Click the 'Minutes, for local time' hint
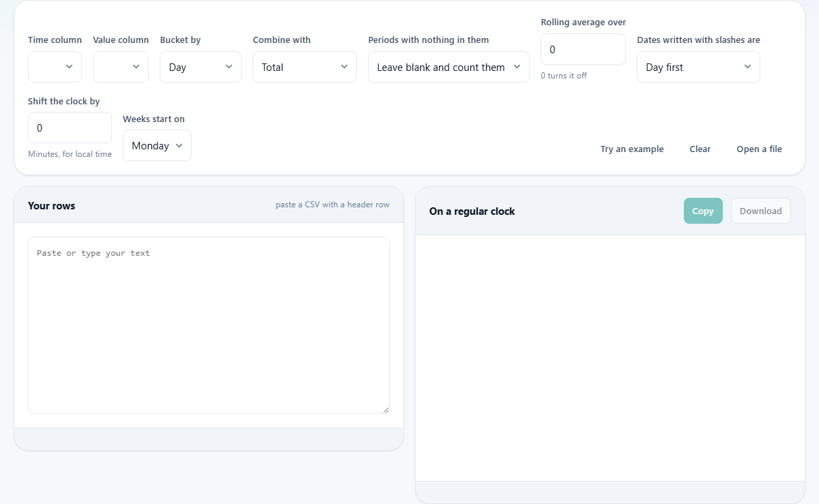This screenshot has height=504, width=819. (x=70, y=154)
